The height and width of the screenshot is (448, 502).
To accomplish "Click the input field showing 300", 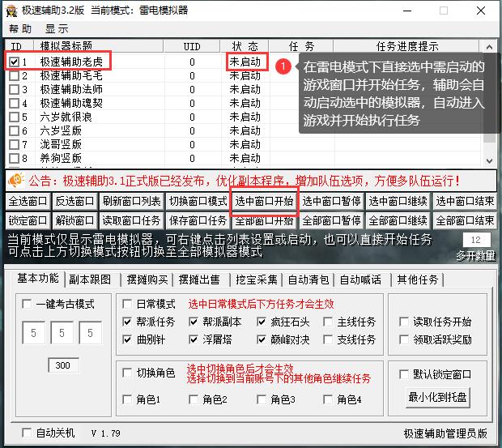I will click(63, 365).
